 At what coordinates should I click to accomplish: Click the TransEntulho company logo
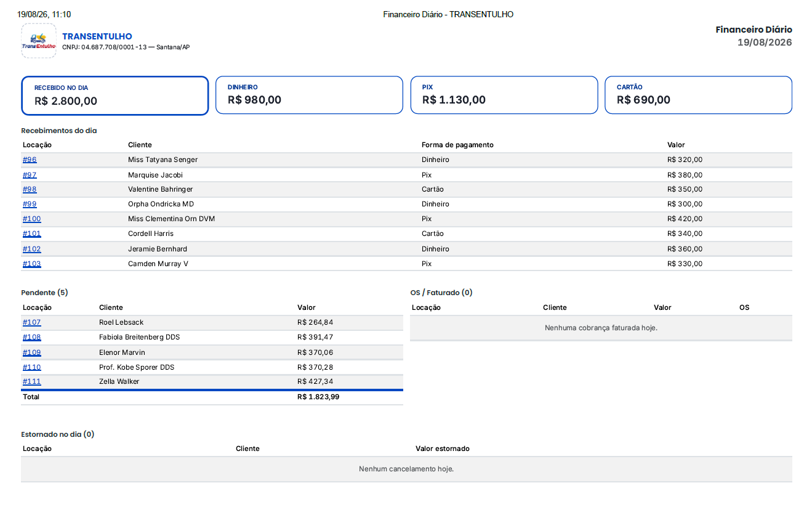click(x=39, y=41)
